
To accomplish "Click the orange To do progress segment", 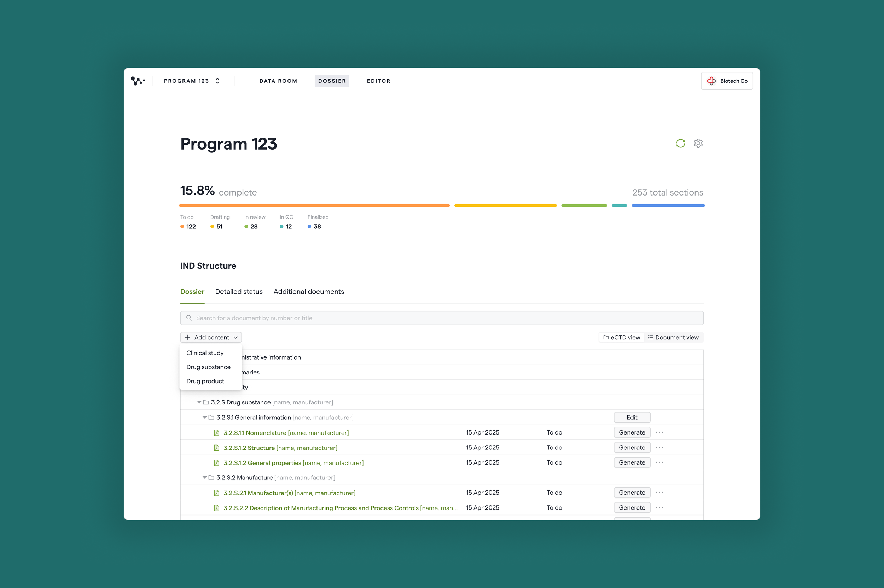I will [314, 205].
